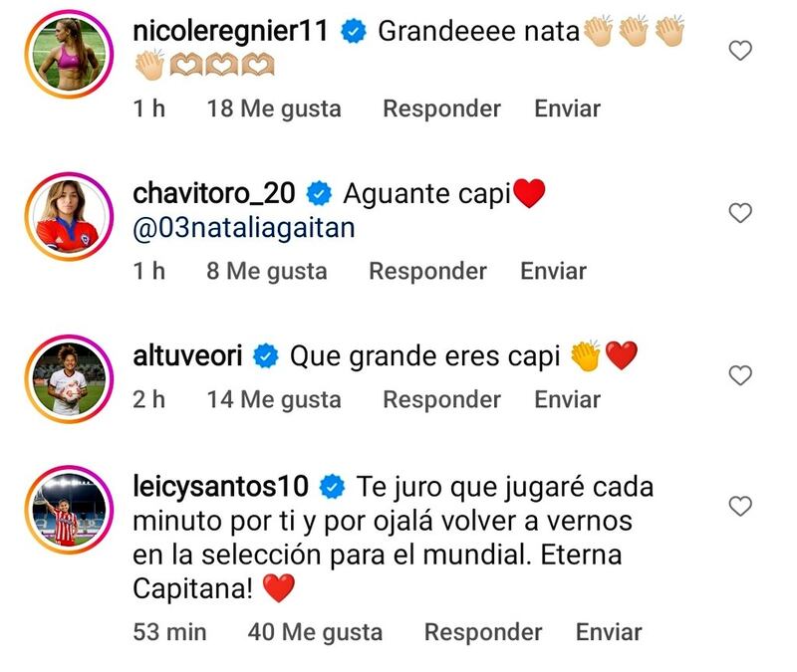Share leicysantos10's comment via Enviar
The width and height of the screenshot is (797, 672).
609,632
